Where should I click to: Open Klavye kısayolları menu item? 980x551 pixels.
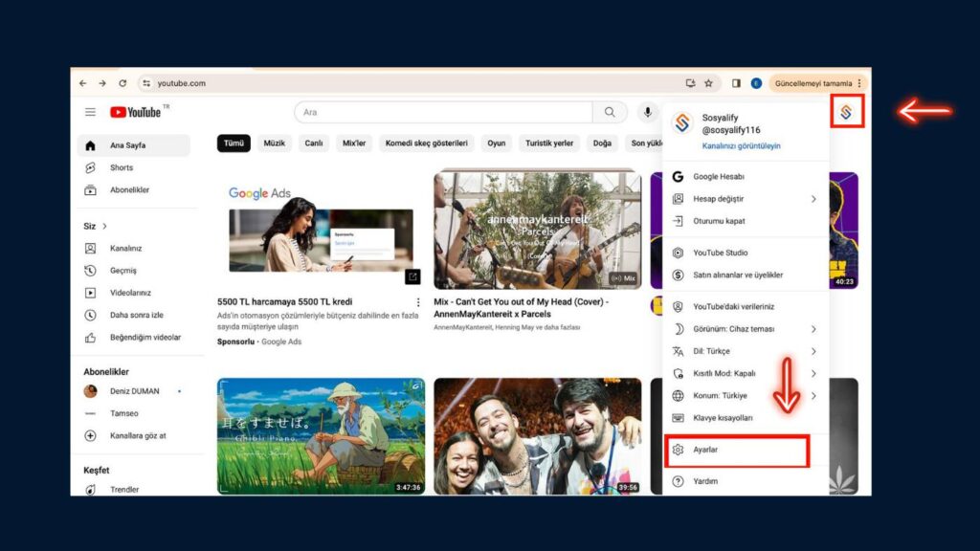746,418
